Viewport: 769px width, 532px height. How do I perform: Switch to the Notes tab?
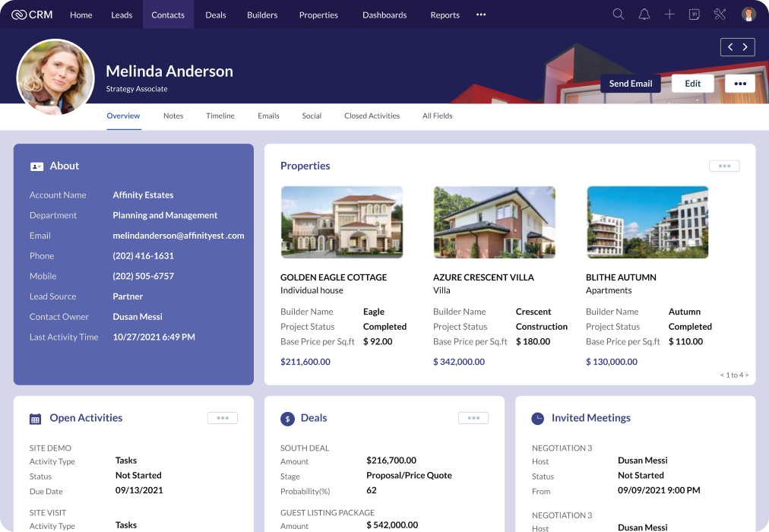pos(173,116)
